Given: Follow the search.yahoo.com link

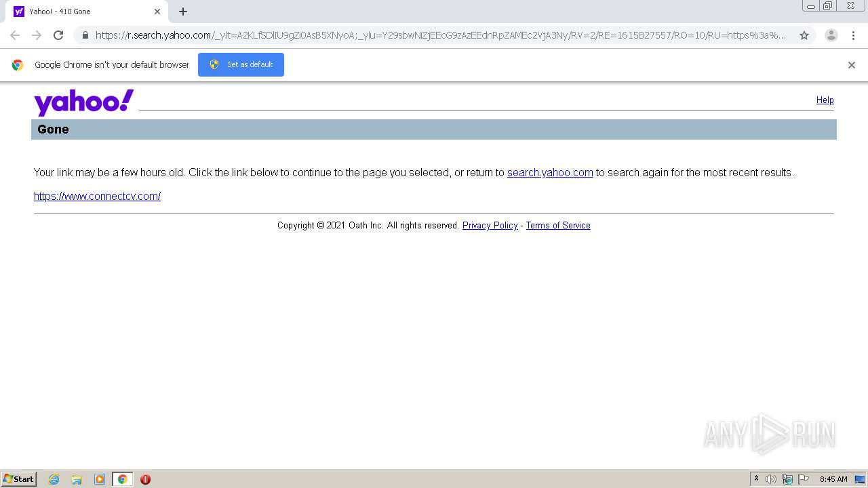Looking at the screenshot, I should pos(550,172).
